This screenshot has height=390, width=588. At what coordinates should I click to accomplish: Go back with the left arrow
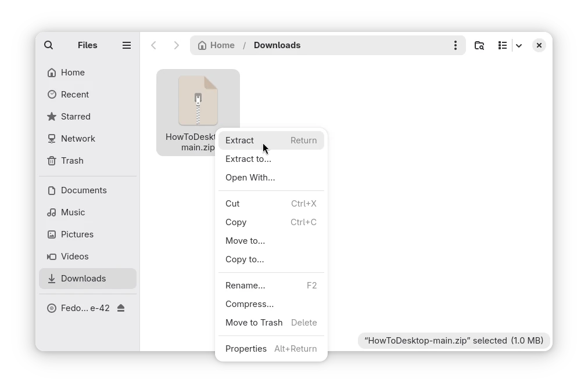(153, 45)
